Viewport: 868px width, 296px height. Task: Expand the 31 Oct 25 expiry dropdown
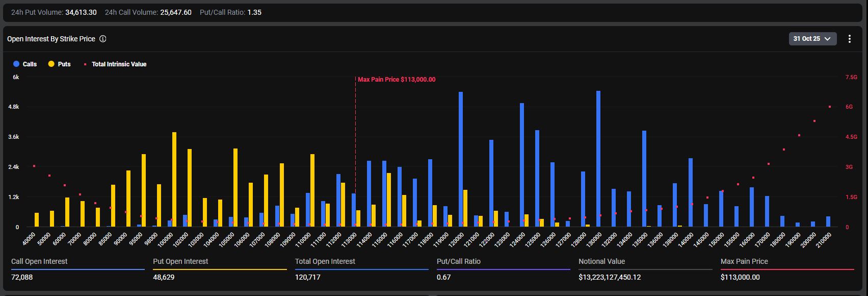coord(812,39)
